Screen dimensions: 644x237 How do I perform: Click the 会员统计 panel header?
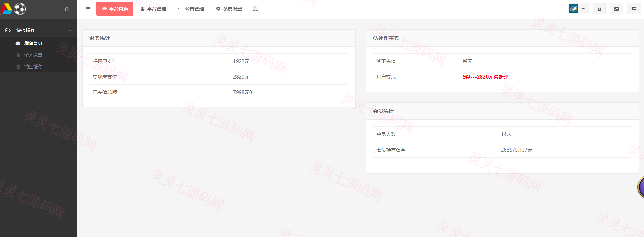(502, 111)
